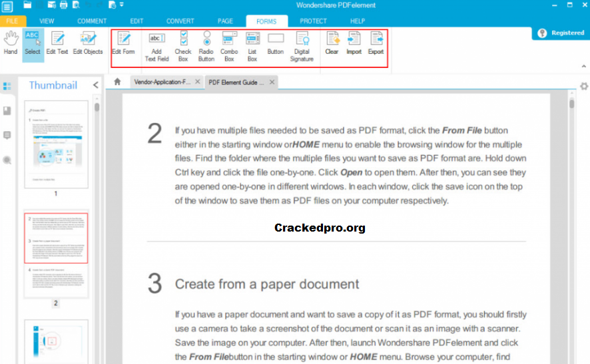Click the Registered button
Image resolution: width=590 pixels, height=364 pixels.
(561, 33)
